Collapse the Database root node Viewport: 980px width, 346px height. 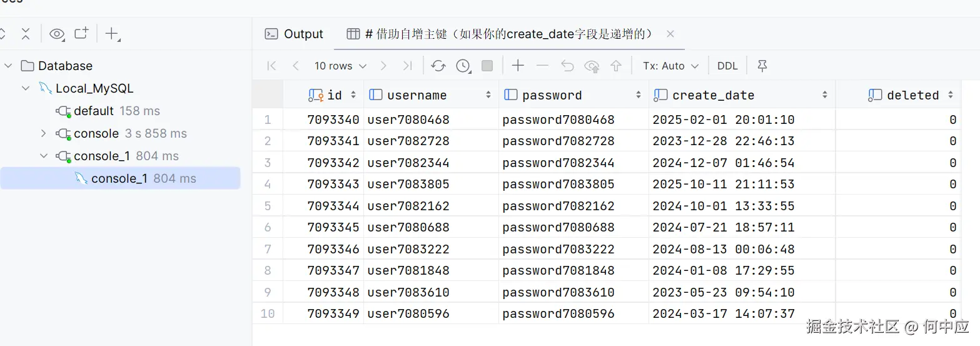click(x=8, y=66)
